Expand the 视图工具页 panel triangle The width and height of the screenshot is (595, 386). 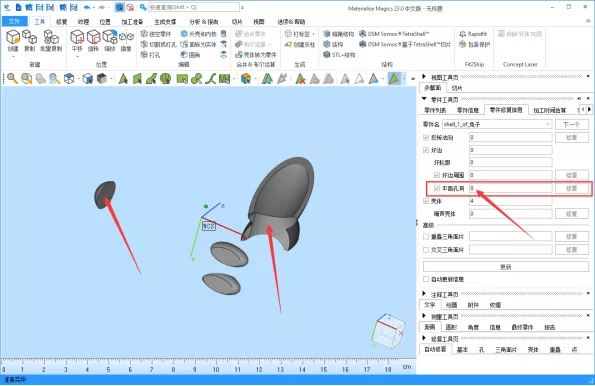pyautogui.click(x=424, y=77)
